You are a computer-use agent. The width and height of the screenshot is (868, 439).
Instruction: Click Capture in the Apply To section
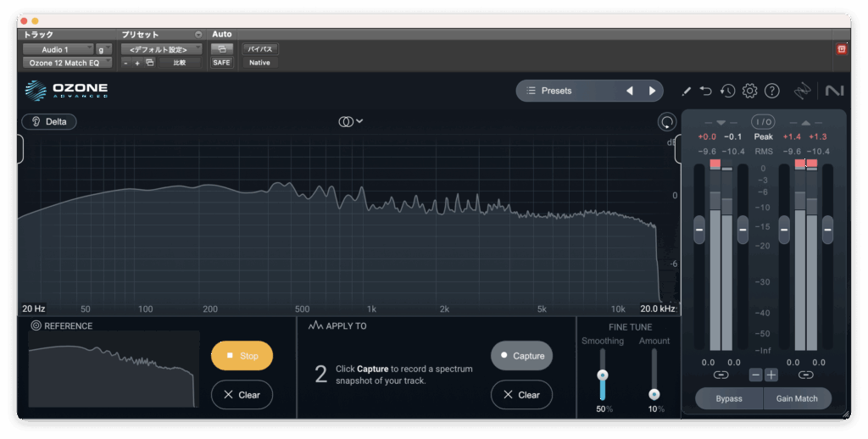coord(521,356)
